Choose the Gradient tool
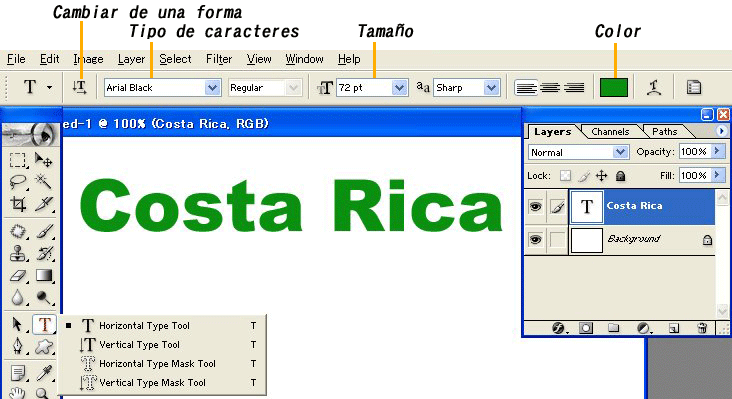 (x=44, y=276)
